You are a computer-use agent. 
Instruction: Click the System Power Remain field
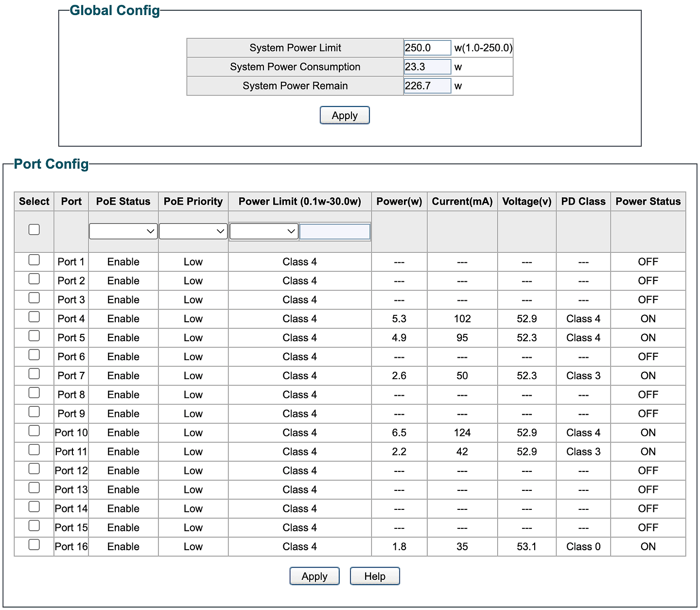427,86
